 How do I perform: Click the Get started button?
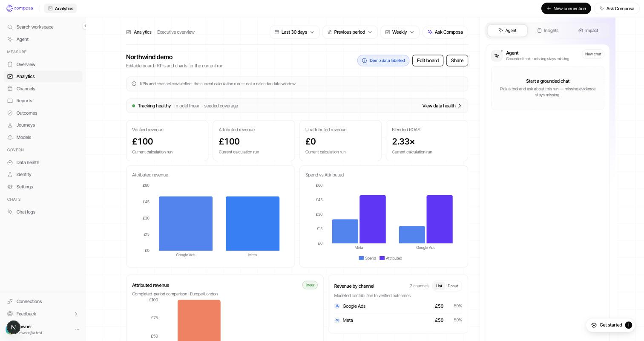tap(611, 325)
